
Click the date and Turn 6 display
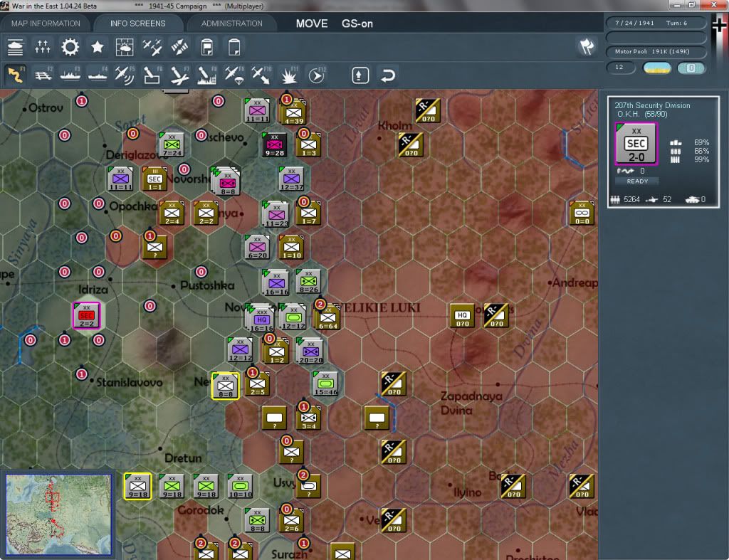click(x=656, y=23)
